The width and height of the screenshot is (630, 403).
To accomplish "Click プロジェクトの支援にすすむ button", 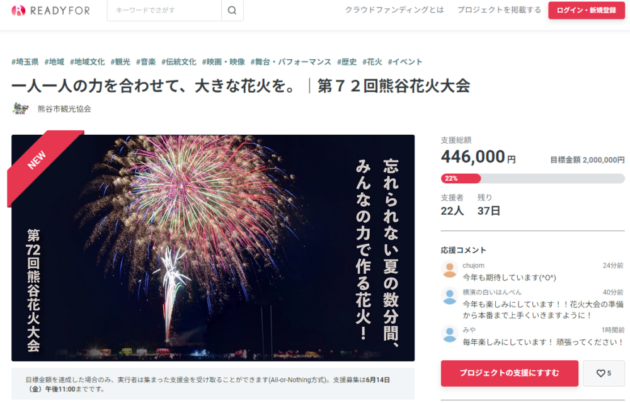I will click(x=509, y=373).
